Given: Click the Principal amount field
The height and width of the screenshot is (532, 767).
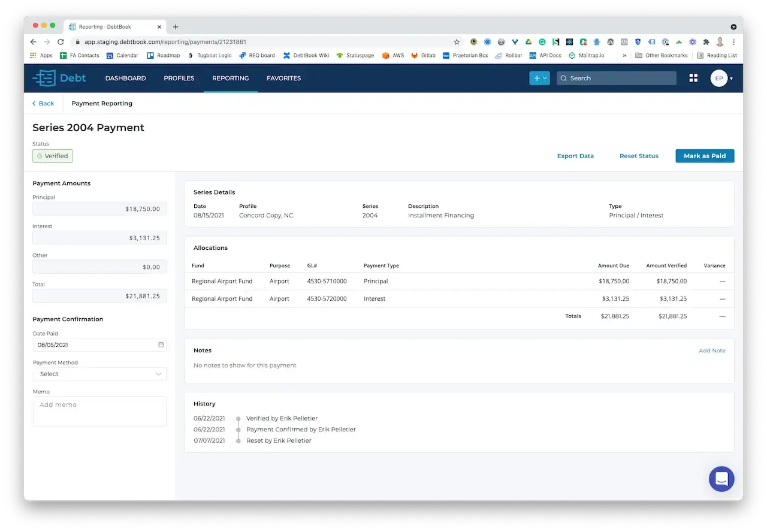Looking at the screenshot, I should (x=99, y=208).
